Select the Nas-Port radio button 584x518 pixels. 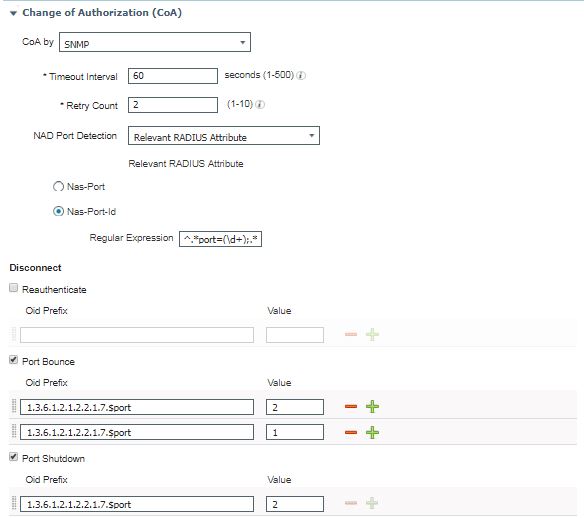click(58, 186)
